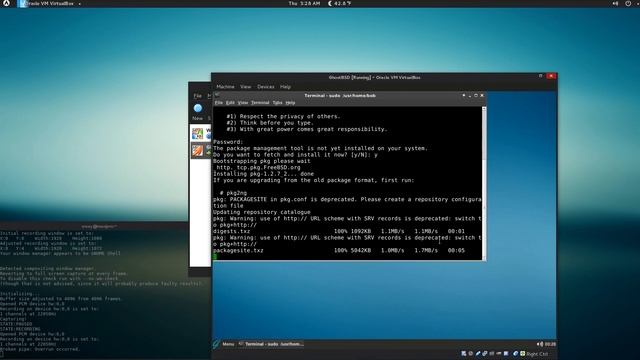This screenshot has width=640, height=360.
Task: Open the Machine menu in VirtualBox VM window
Action: click(225, 87)
